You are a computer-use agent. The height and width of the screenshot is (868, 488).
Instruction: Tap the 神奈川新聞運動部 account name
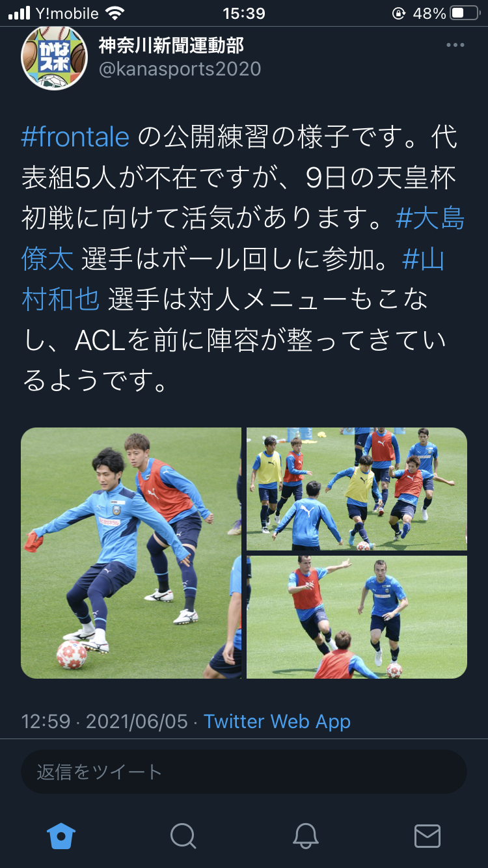172,46
